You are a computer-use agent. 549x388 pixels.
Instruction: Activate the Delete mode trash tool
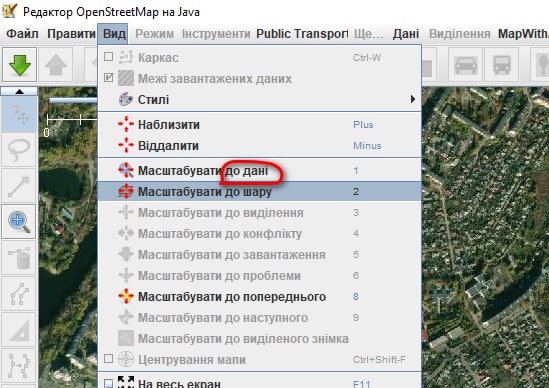19,258
